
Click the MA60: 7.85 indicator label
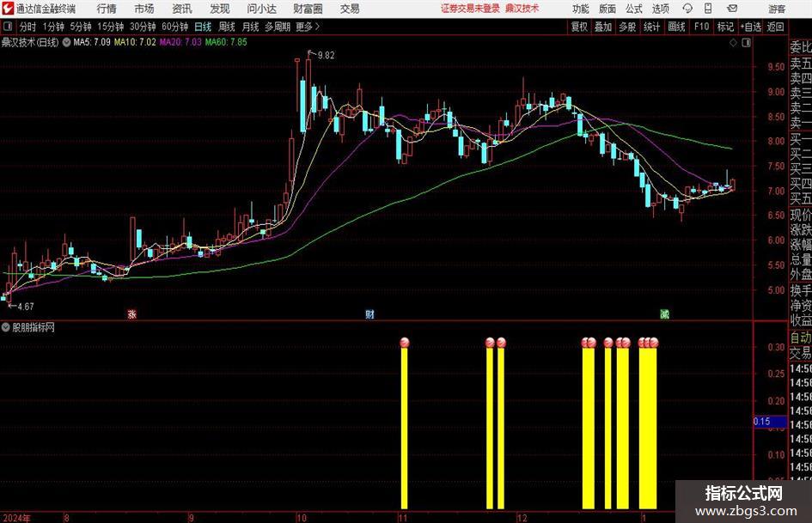click(226, 42)
